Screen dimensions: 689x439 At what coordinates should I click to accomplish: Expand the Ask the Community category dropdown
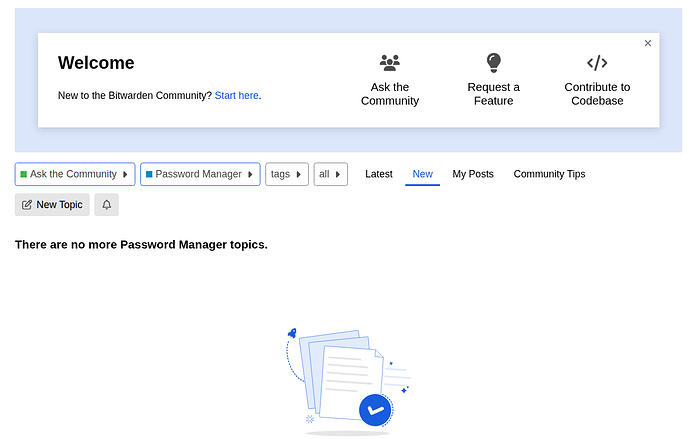75,174
